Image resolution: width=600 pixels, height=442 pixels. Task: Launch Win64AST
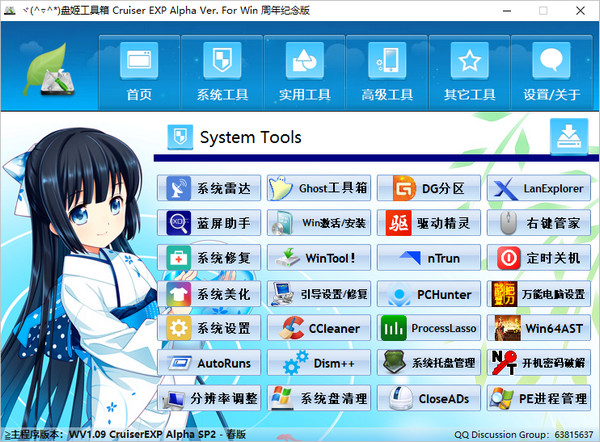[x=539, y=328]
